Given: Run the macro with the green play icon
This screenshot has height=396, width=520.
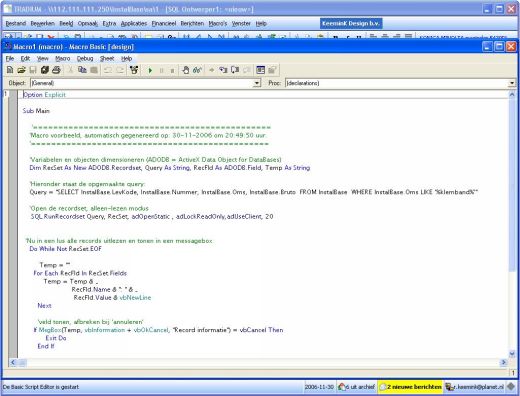Looking at the screenshot, I should 150,70.
